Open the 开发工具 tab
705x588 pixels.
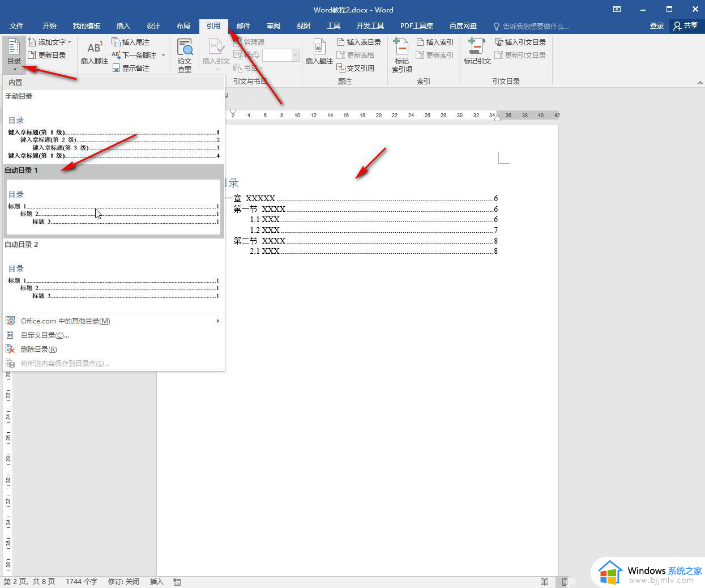(x=370, y=25)
